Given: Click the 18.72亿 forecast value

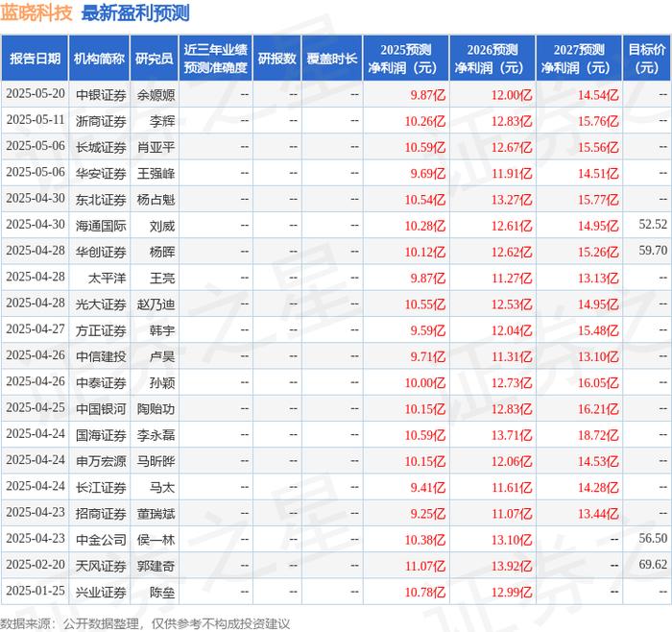Looking at the screenshot, I should (x=598, y=435).
